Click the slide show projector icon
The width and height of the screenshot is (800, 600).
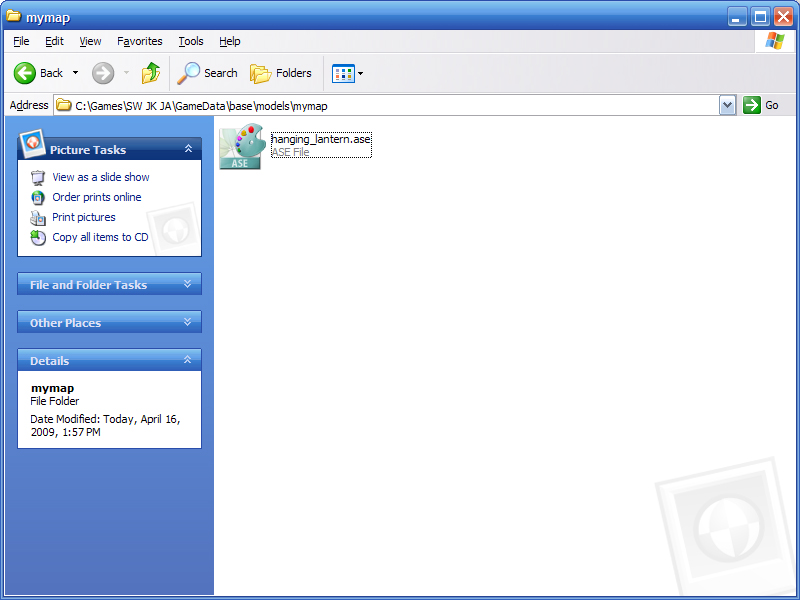[38, 178]
